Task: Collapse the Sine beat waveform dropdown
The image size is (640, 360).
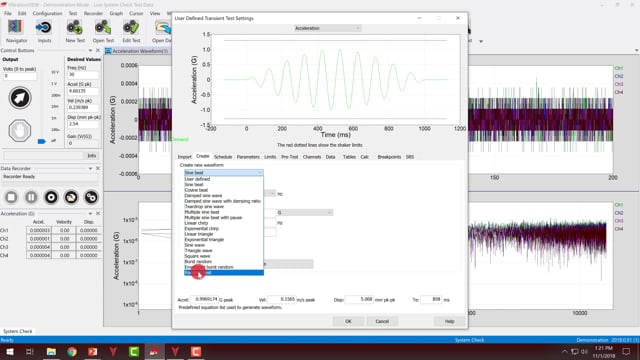Action: [x=223, y=173]
